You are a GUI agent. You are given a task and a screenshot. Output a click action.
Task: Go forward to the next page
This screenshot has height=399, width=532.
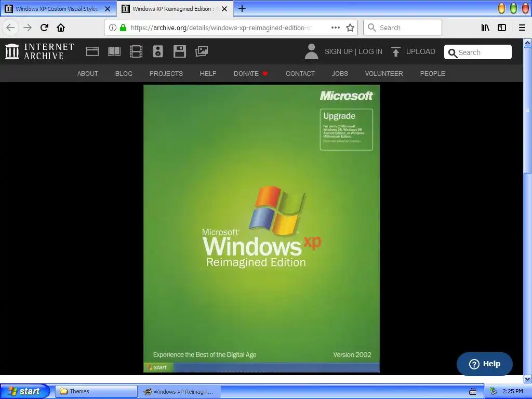point(28,28)
